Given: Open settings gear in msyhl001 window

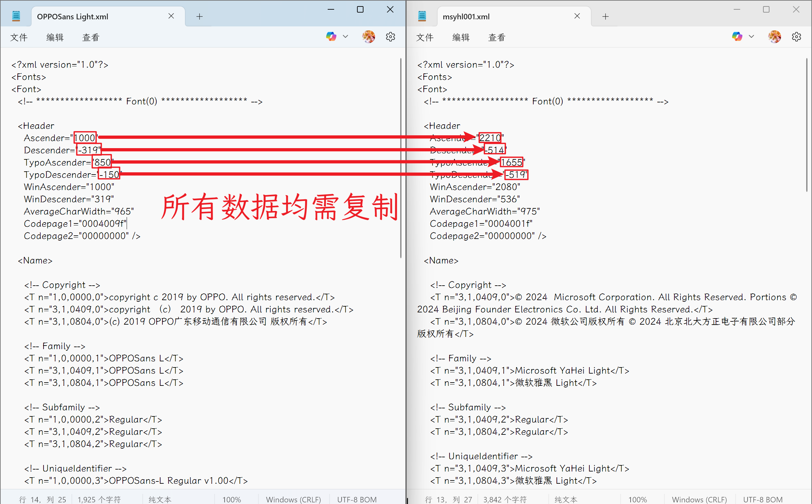Looking at the screenshot, I should point(796,37).
